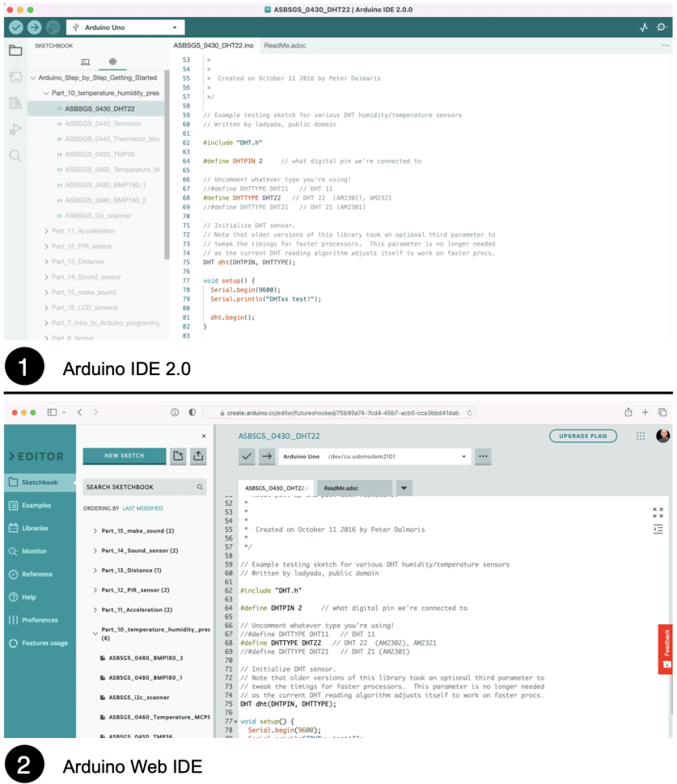This screenshot has height=784, width=677.
Task: Click search magnifier in Search Sketchbook field
Action: click(x=200, y=487)
